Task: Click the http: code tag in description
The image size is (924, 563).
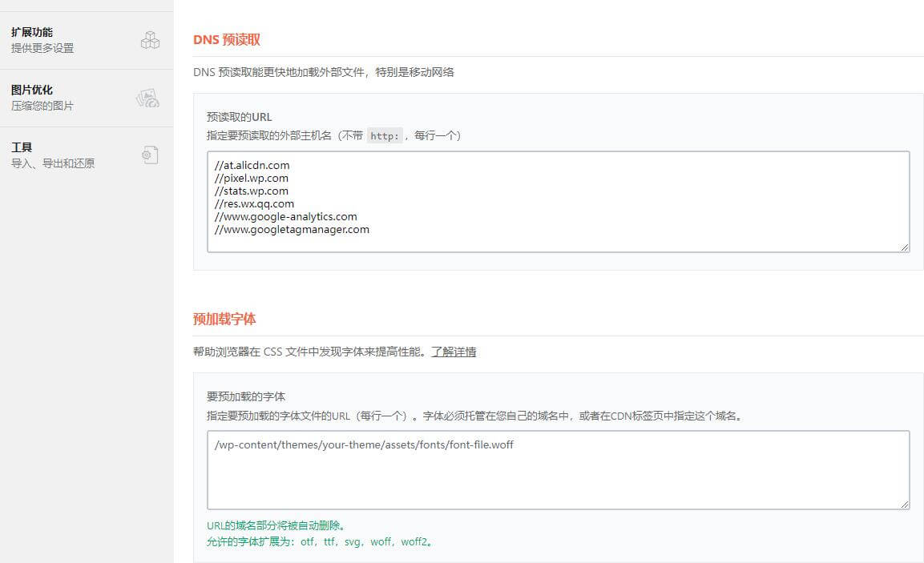Action: (x=385, y=136)
